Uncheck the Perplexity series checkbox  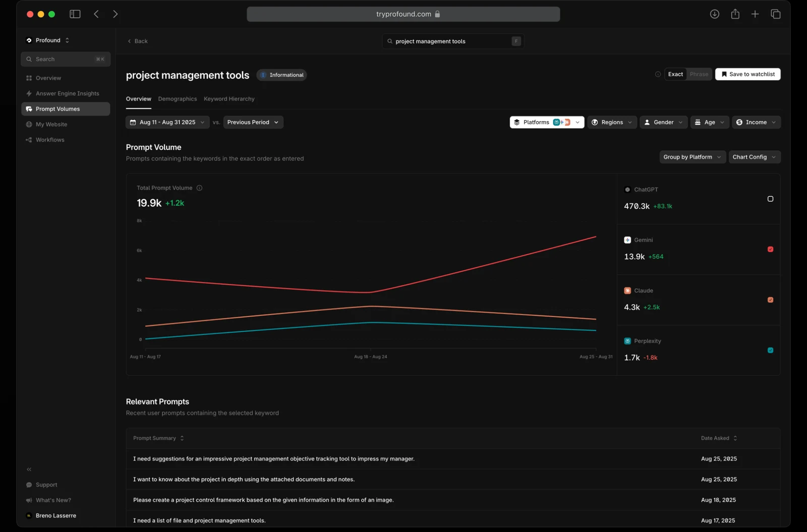click(770, 350)
